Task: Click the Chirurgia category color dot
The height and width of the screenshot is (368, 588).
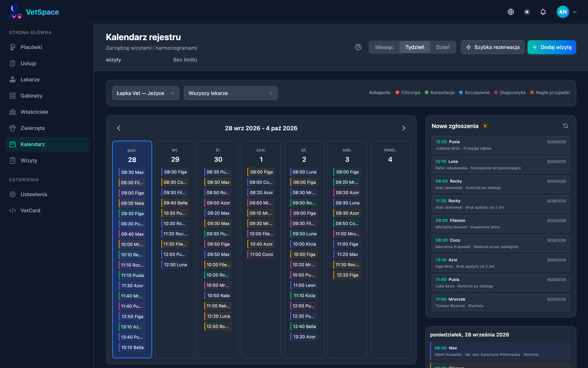Action: 397,93
